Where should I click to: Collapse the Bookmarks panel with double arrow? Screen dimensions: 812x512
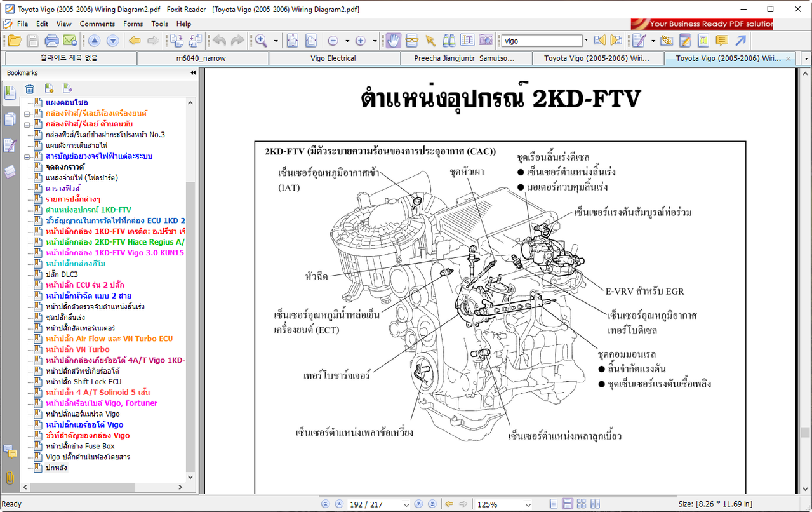[193, 73]
